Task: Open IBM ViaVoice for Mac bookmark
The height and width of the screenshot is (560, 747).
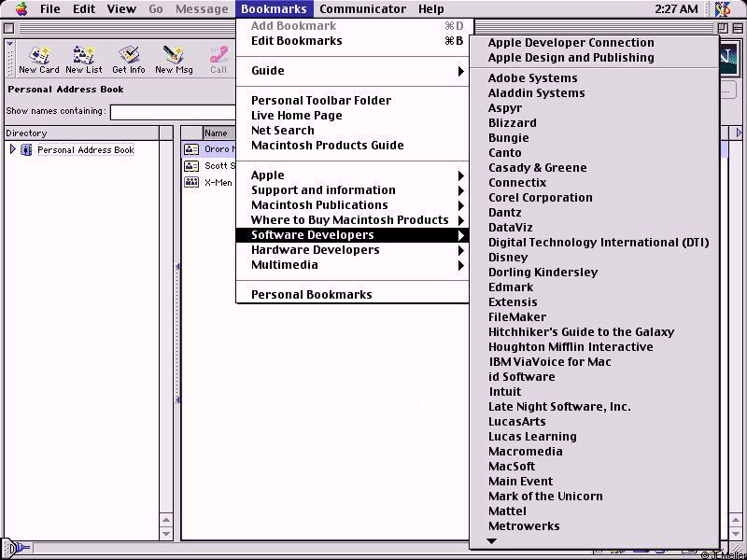Action: (x=594, y=362)
